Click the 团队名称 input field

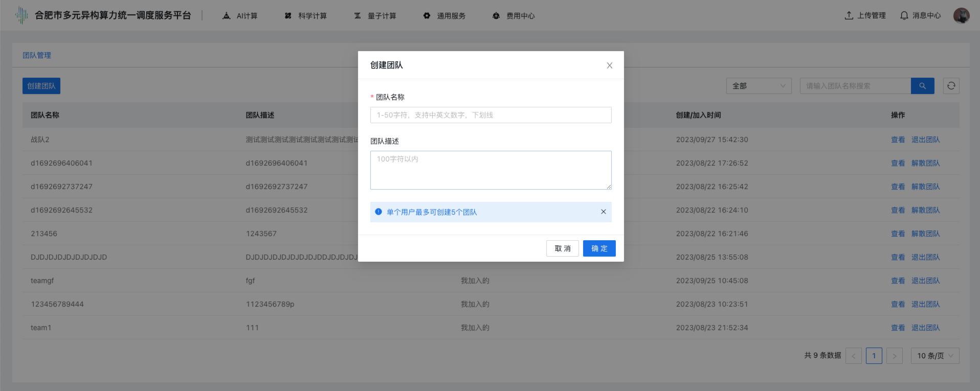pos(491,115)
